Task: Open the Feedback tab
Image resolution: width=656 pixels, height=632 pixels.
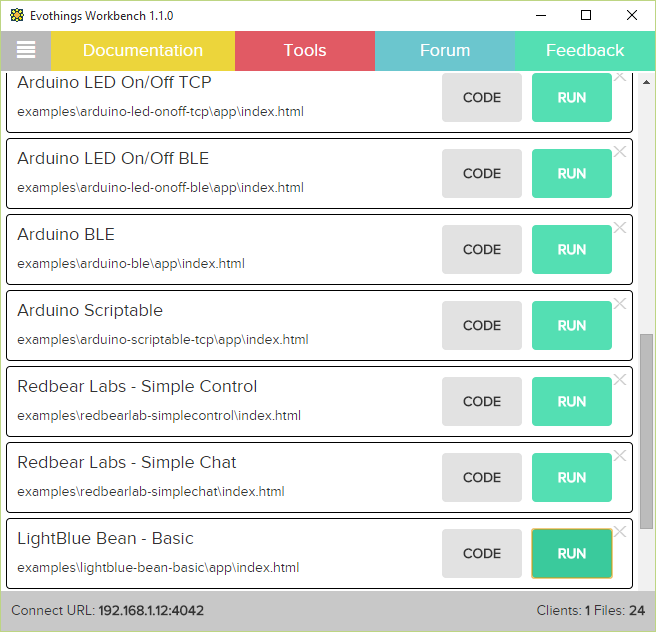Action: coord(585,50)
